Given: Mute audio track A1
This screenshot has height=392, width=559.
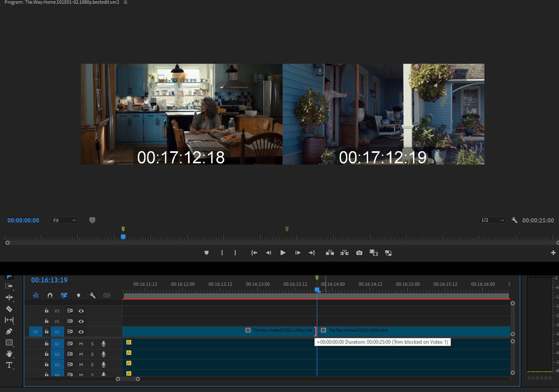Looking at the screenshot, I should [81, 344].
